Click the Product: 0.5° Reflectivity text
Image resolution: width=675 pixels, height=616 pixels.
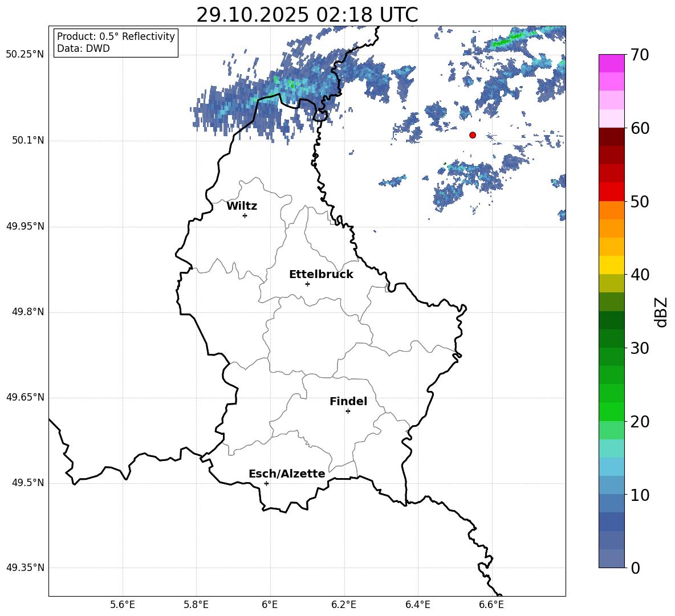(x=116, y=36)
